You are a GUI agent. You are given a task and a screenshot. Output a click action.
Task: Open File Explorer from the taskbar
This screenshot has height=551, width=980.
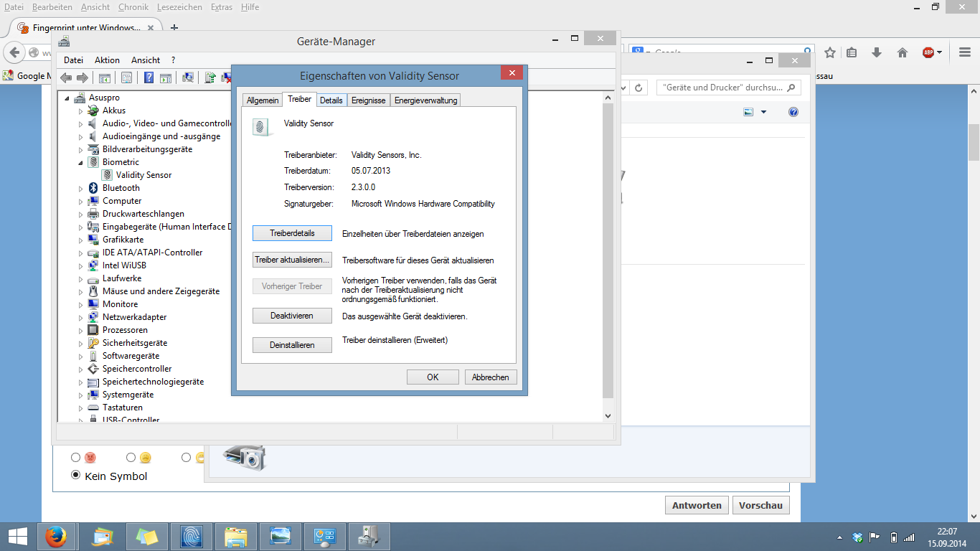click(x=236, y=536)
